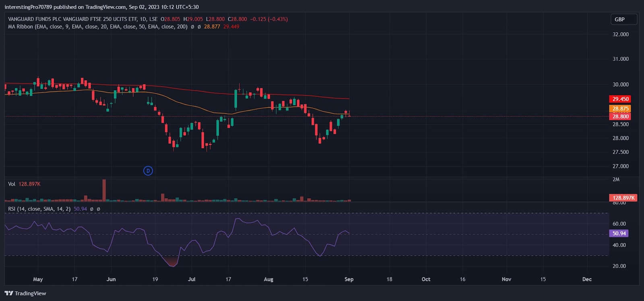Screen dimensions: 644x301
Task: Select the RSI (14, close, SMA) legend
Action: click(x=39, y=209)
